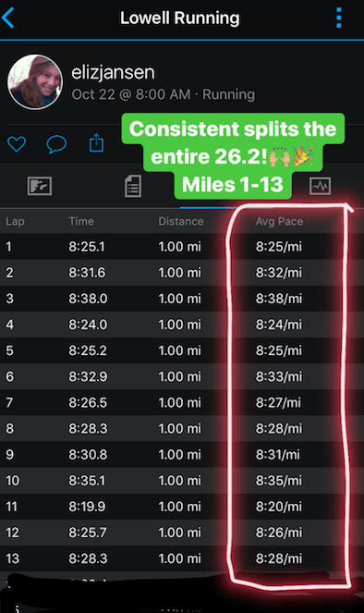This screenshot has width=364, height=613.
Task: Open the charts graph tab
Action: click(x=321, y=186)
